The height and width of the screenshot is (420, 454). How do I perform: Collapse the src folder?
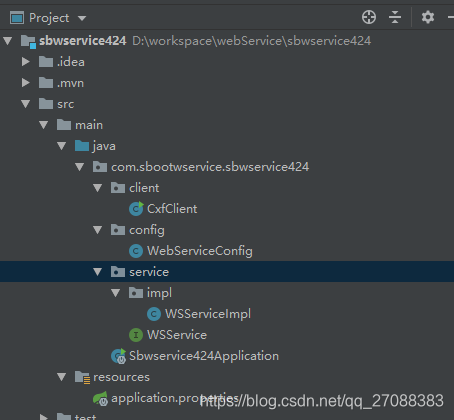tap(26, 104)
